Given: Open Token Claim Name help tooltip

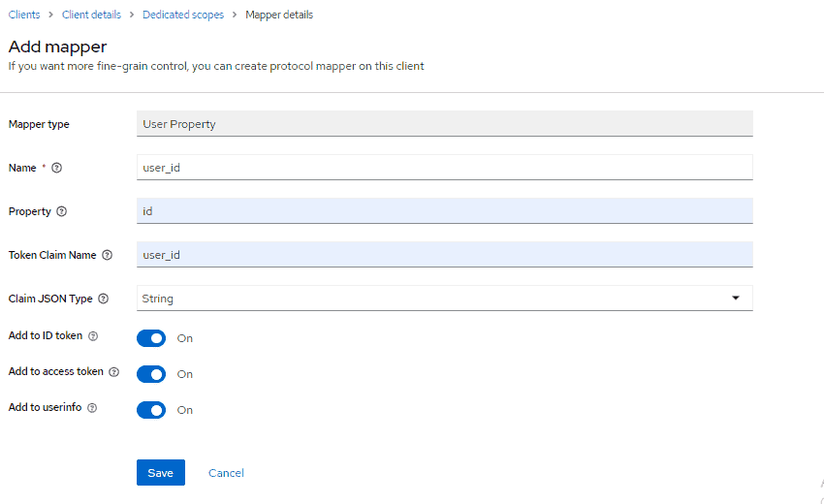Looking at the screenshot, I should pos(107,255).
